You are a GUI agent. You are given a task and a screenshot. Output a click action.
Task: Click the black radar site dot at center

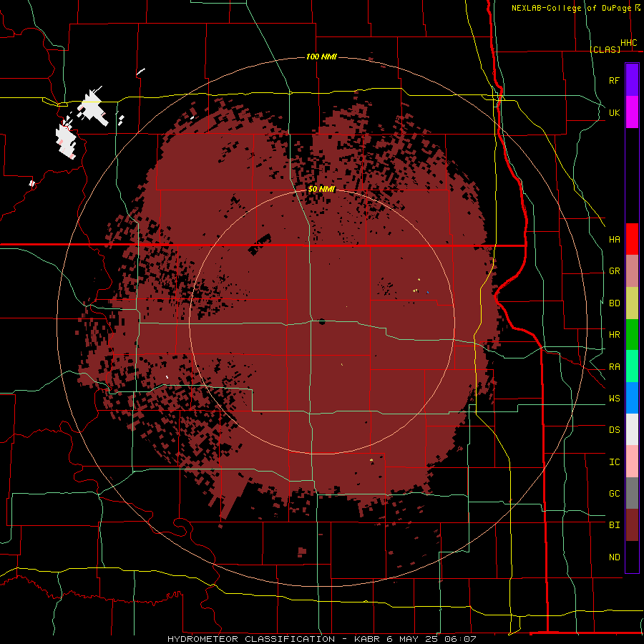point(321,321)
